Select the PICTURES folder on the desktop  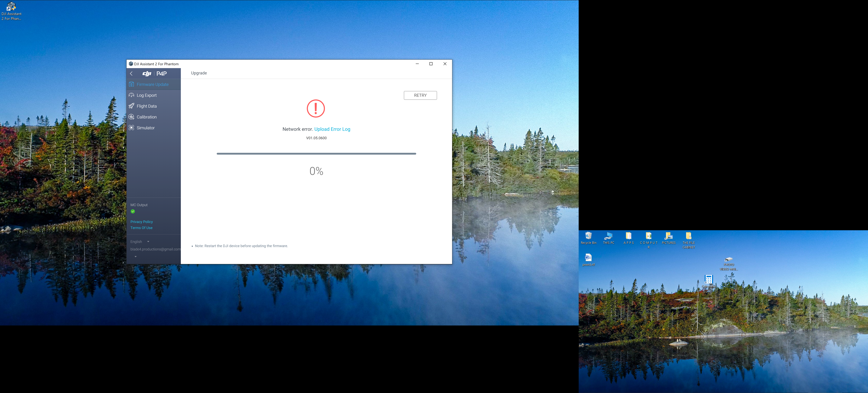[668, 238]
